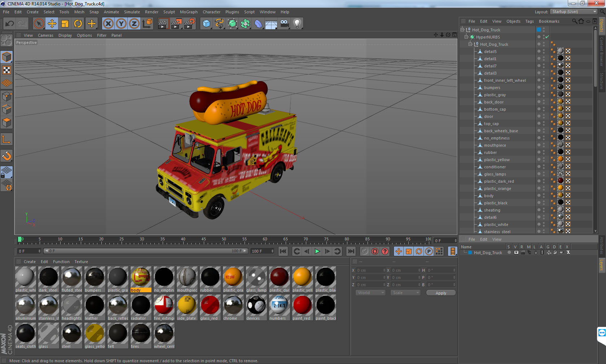Activate the Move tool in top toolbar
This screenshot has width=606, height=364.
point(52,24)
